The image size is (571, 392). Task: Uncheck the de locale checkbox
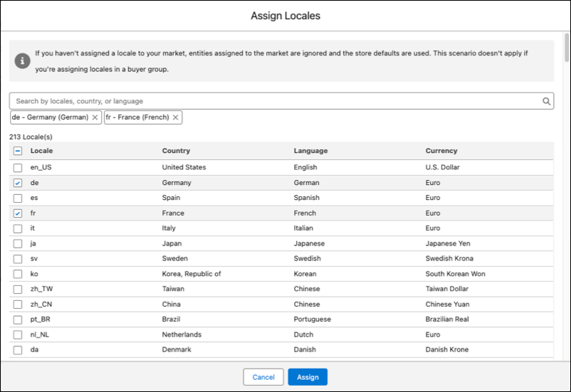pyautogui.click(x=18, y=183)
